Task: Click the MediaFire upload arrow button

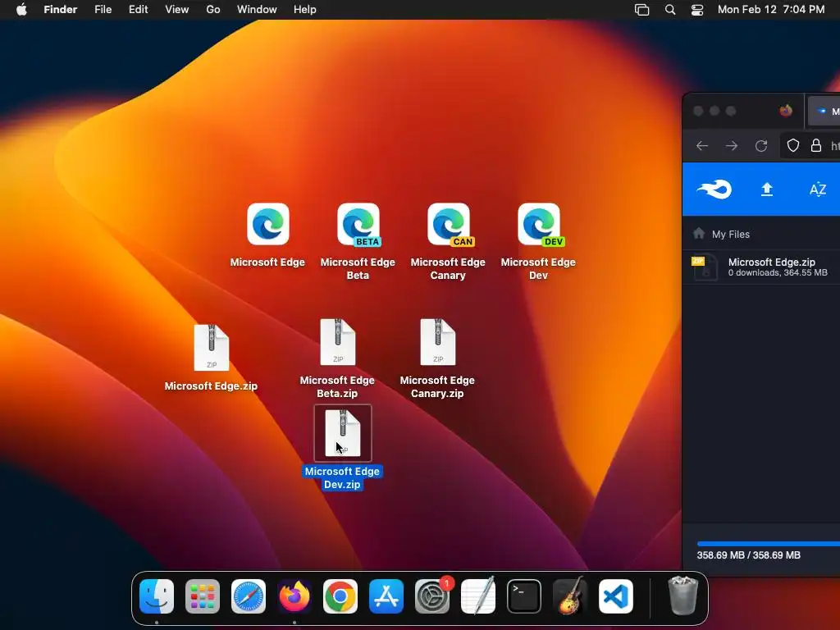Action: coord(767,189)
